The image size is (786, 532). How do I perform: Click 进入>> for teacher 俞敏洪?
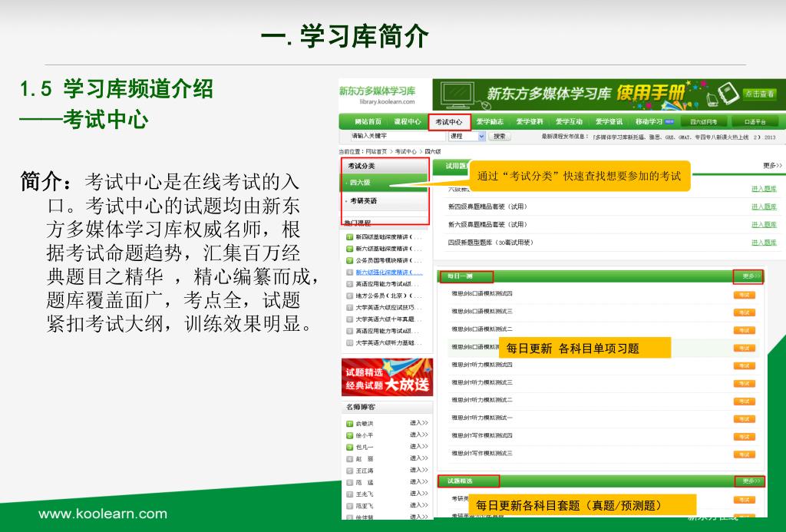419,423
